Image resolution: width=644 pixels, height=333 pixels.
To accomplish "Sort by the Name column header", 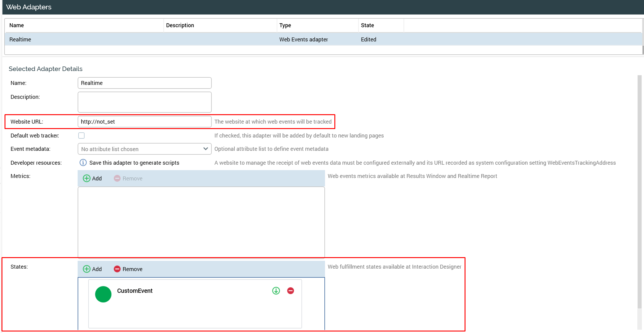I will click(17, 25).
